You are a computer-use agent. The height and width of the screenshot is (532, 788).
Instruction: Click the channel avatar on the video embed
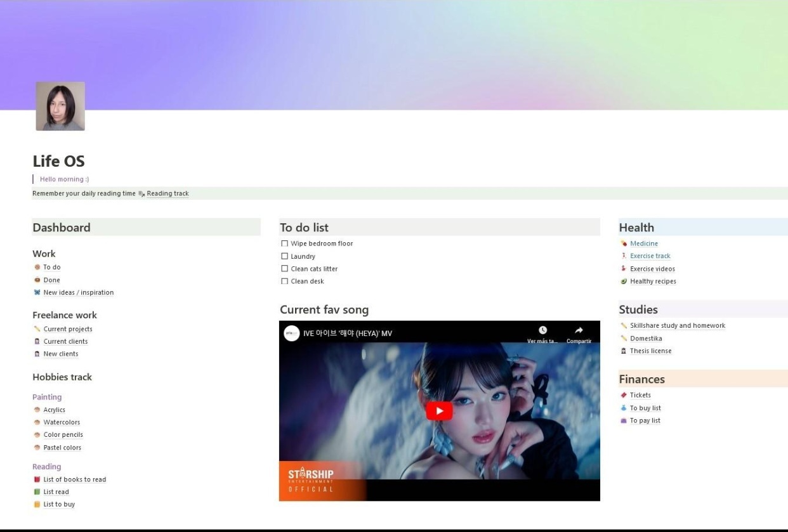pos(292,334)
